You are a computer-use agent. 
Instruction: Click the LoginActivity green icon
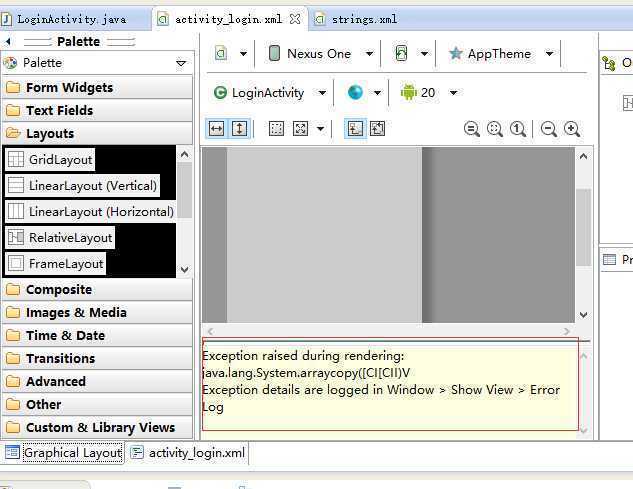[x=220, y=92]
